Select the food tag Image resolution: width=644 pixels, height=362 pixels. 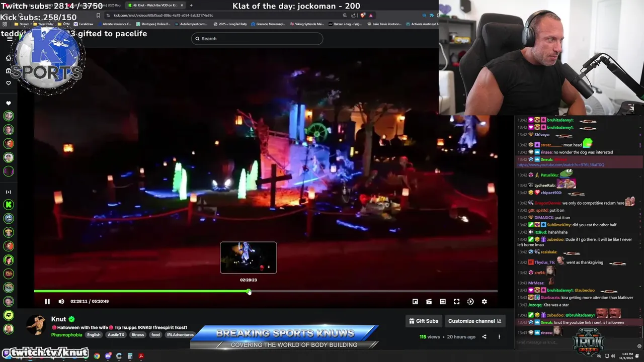pos(155,335)
